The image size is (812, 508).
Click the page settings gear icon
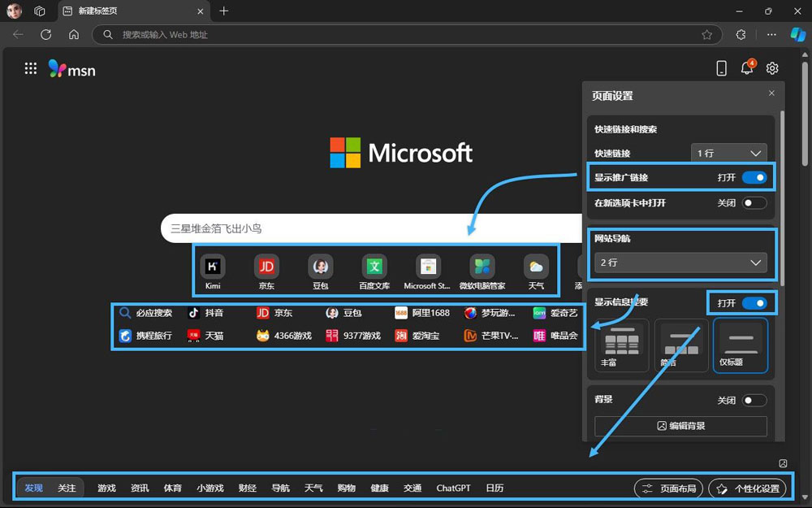coord(772,68)
